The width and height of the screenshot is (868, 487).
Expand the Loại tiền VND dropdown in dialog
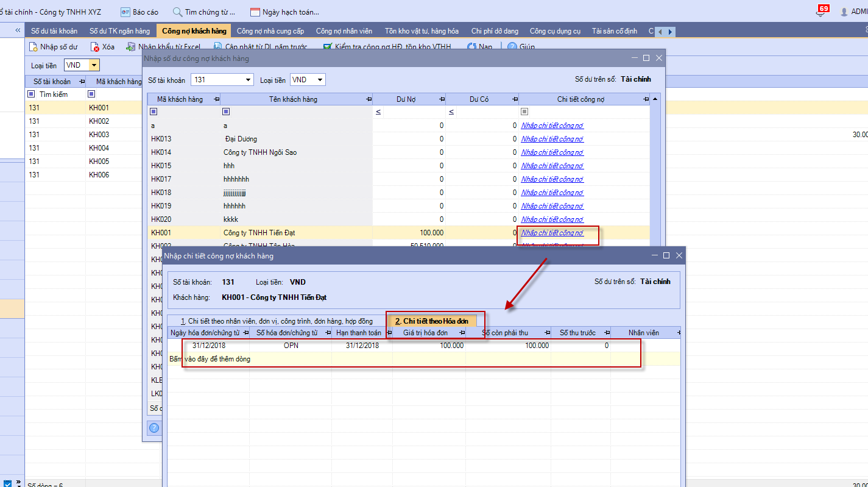coord(320,80)
